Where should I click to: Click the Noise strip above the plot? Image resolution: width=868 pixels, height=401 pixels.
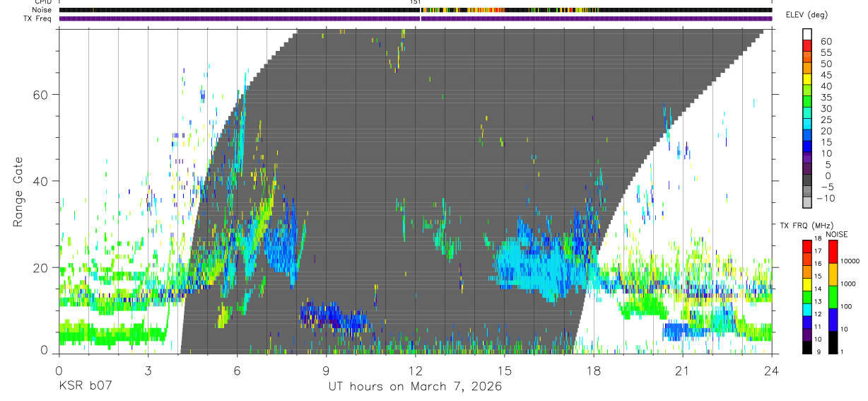[x=415, y=10]
